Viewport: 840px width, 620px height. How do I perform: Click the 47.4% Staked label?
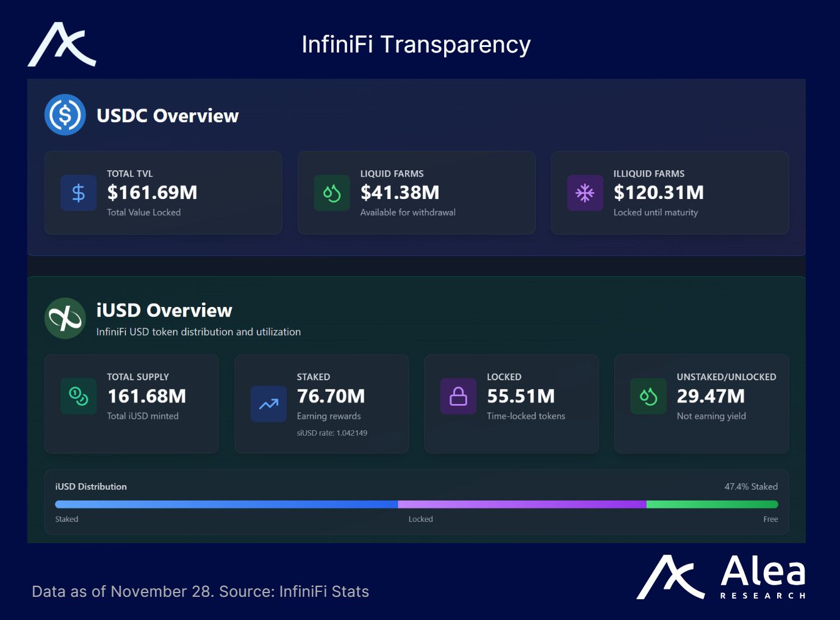click(751, 486)
